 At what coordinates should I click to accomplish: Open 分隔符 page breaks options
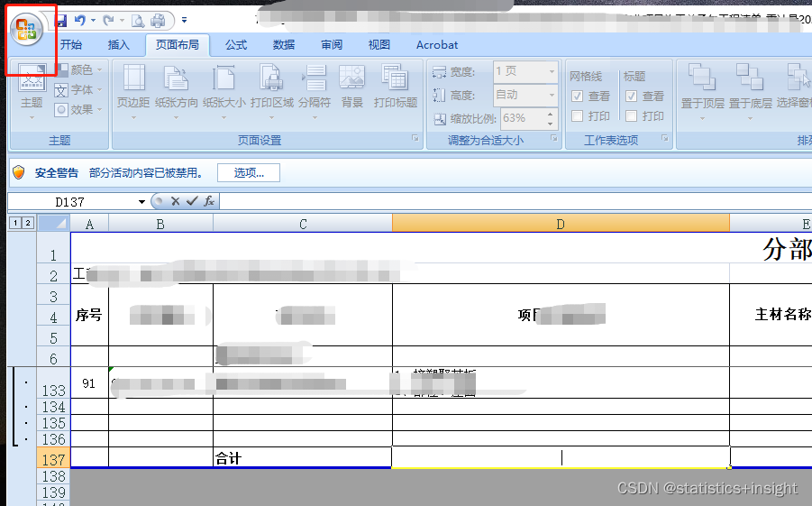315,92
